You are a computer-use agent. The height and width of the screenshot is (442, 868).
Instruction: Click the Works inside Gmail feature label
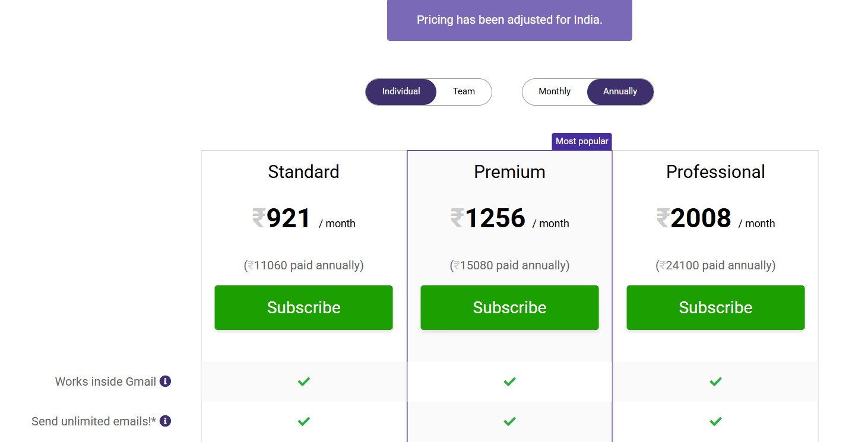[106, 381]
